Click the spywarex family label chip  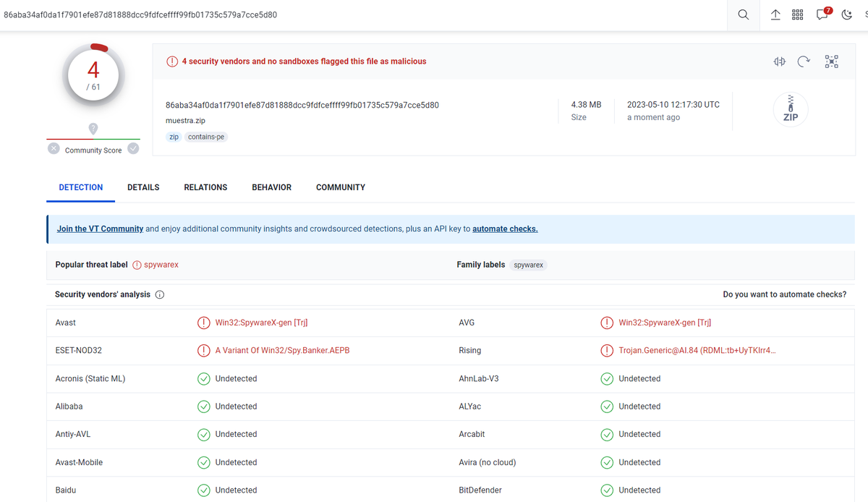pyautogui.click(x=528, y=265)
